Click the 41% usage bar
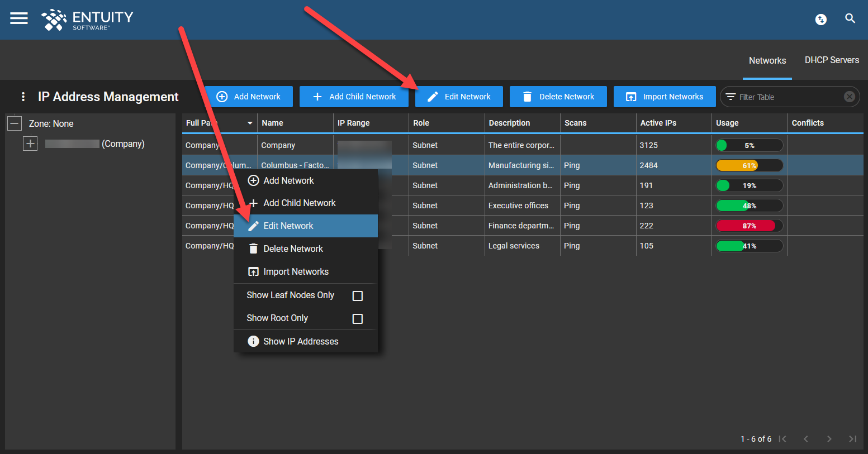Image resolution: width=868 pixels, height=454 pixels. tap(749, 246)
